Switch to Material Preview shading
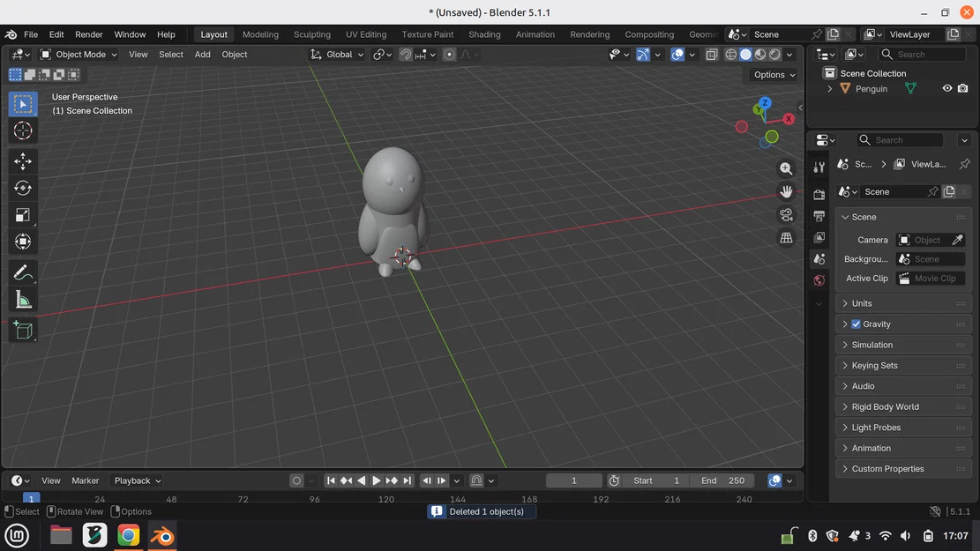The width and height of the screenshot is (980, 551). (760, 55)
